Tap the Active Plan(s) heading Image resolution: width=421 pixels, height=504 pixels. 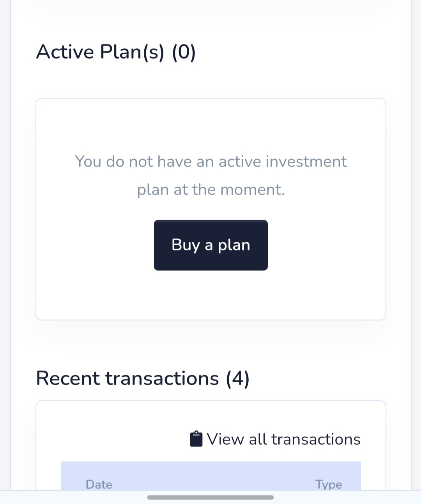click(x=116, y=52)
